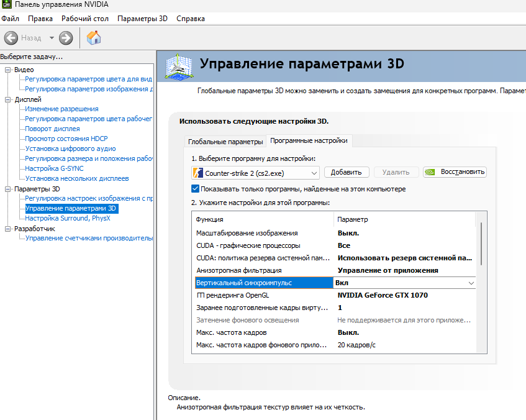This screenshot has height=420, width=526.
Task: Click the Параметр column header
Action: [x=405, y=219]
